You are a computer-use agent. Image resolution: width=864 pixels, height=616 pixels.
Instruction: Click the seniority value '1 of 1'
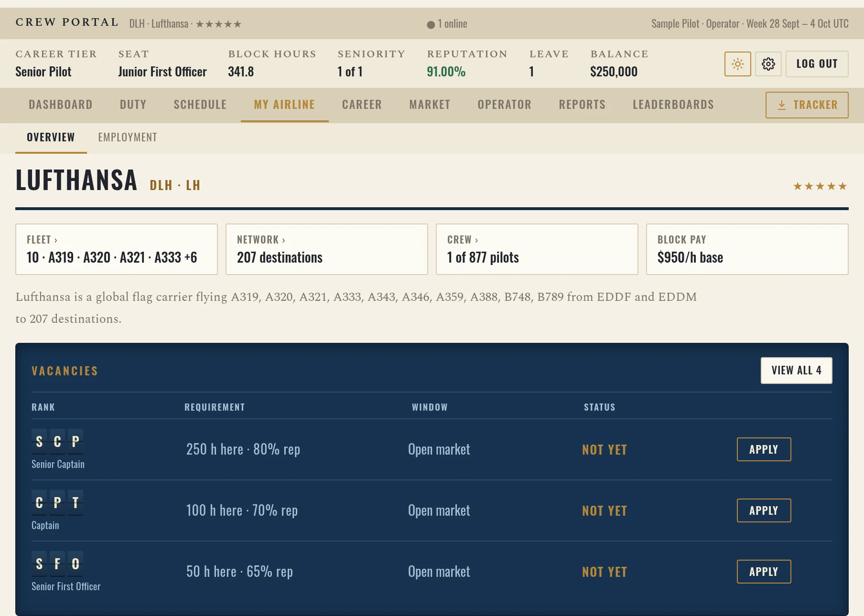click(350, 72)
